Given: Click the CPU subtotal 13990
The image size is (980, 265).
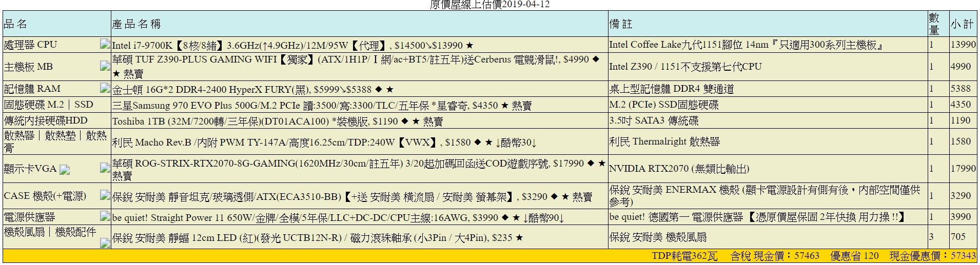Looking at the screenshot, I should [x=963, y=45].
